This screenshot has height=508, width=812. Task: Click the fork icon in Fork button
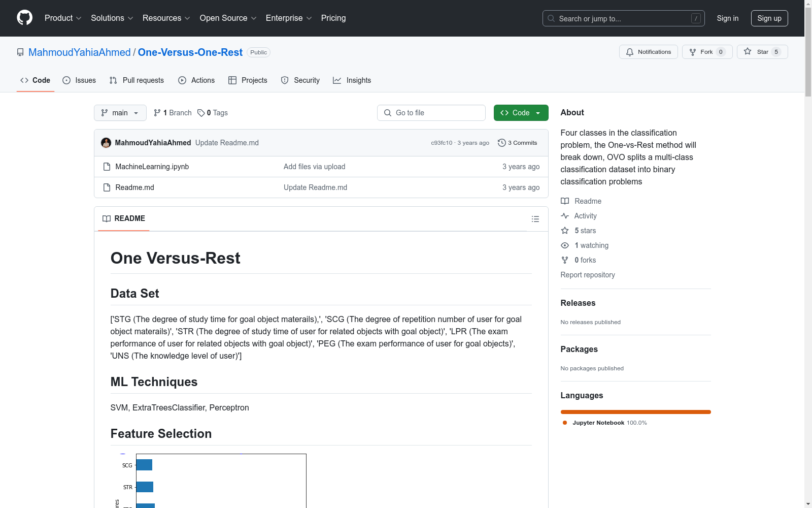tap(693, 52)
